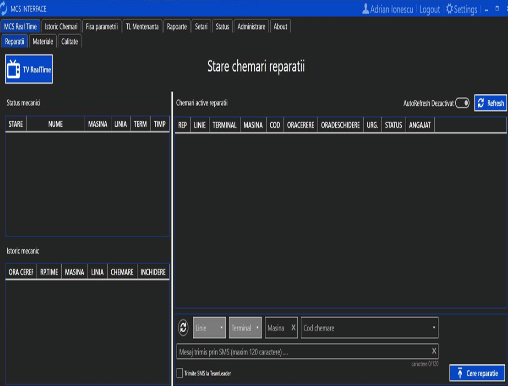Open the Terminal dropdown
The width and height of the screenshot is (508, 386).
tap(245, 328)
